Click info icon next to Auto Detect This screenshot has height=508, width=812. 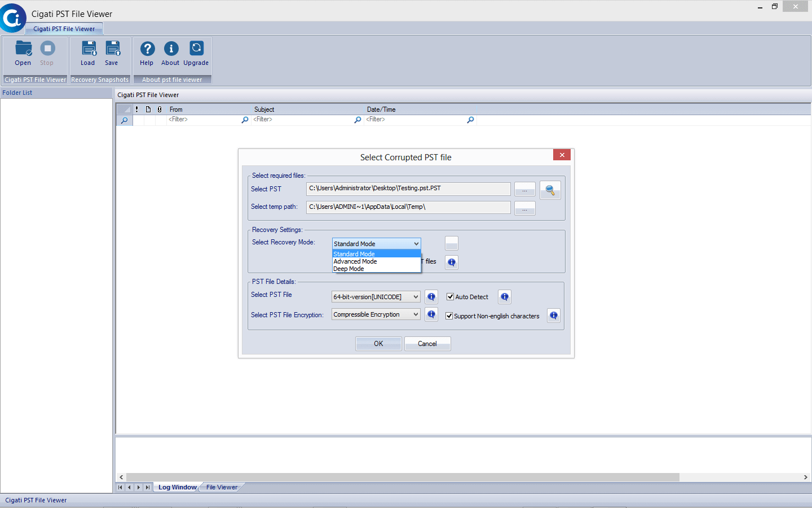(x=505, y=297)
